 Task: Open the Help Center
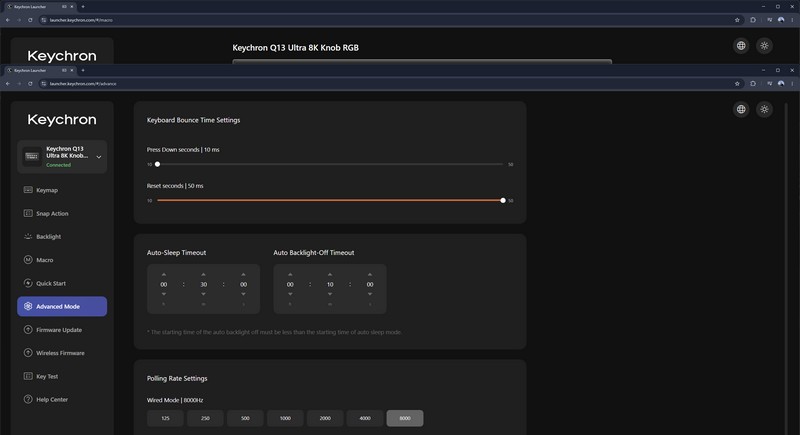(x=62, y=399)
